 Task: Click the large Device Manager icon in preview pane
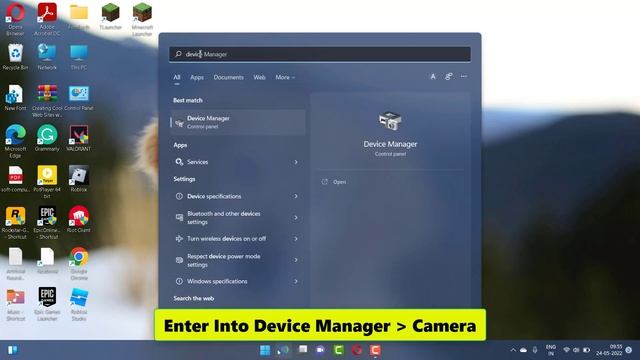(x=390, y=121)
